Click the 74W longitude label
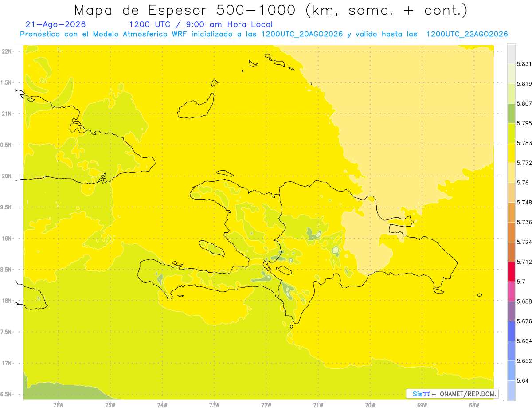The height and width of the screenshot is (411, 532). (162, 405)
